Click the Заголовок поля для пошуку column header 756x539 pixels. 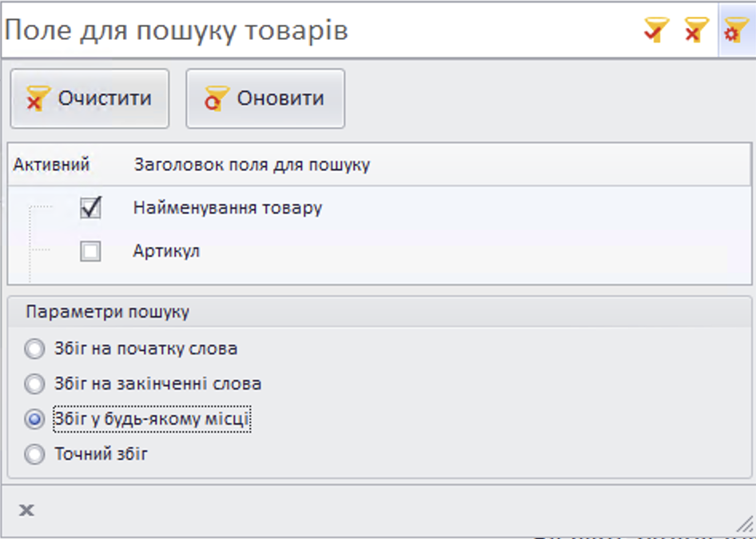point(252,165)
